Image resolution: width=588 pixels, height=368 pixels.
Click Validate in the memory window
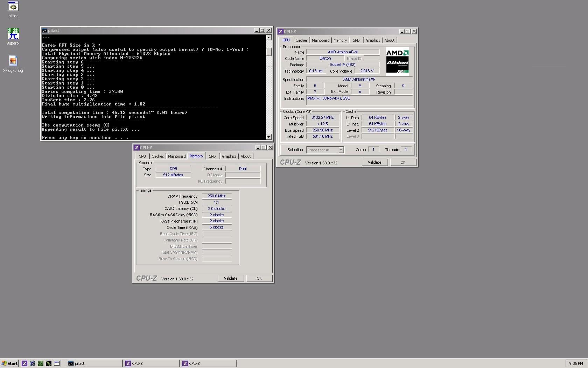(x=231, y=278)
